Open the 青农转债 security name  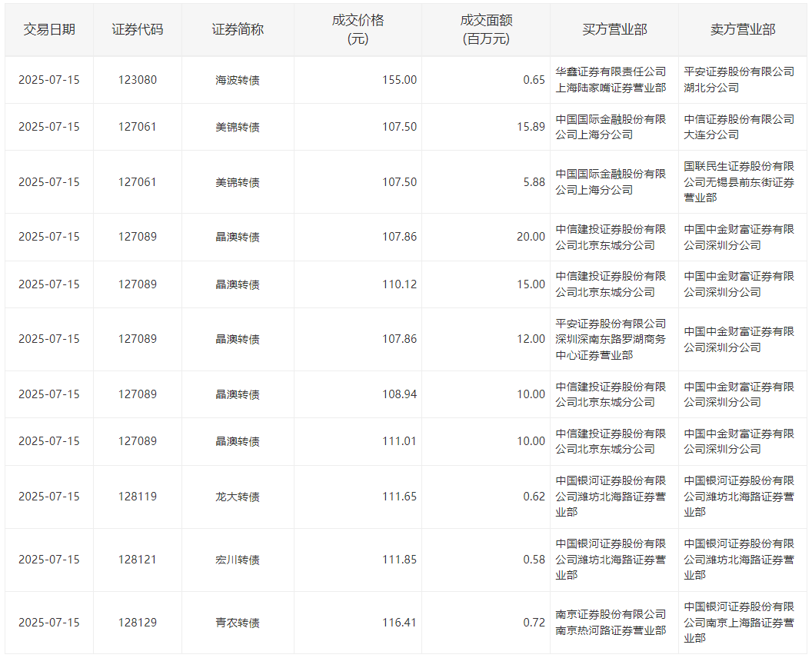point(238,623)
